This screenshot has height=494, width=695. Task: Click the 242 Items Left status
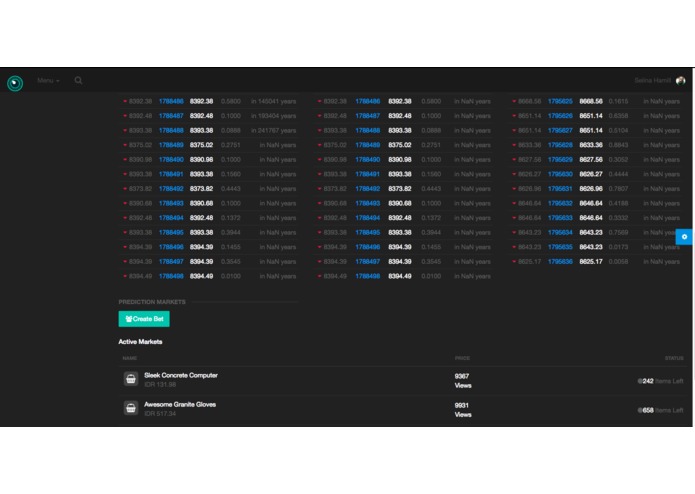tap(660, 381)
